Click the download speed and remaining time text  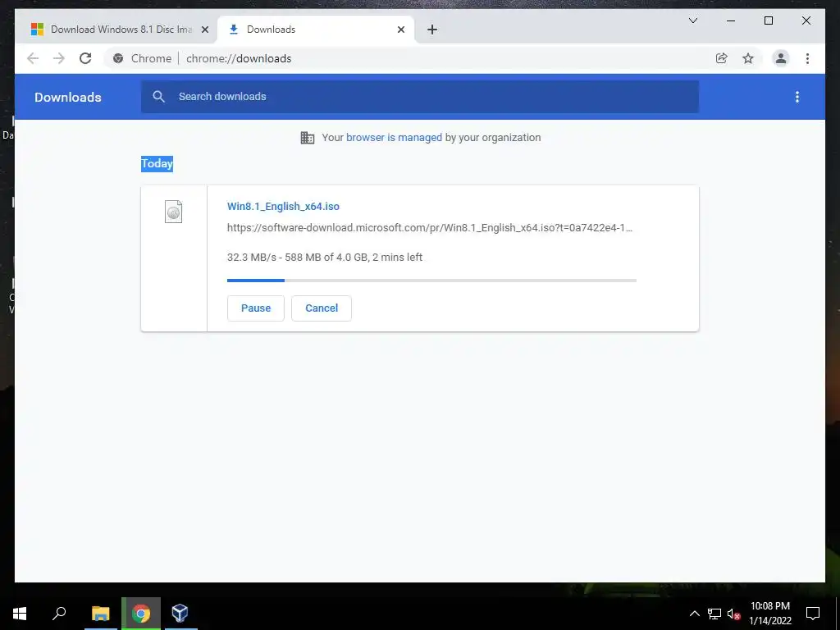[325, 257]
